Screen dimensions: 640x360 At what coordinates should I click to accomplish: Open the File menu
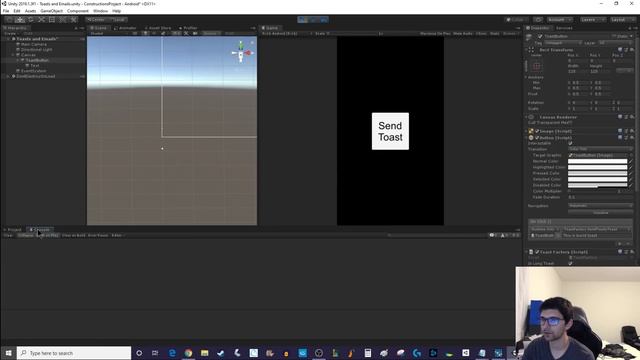(x=6, y=11)
